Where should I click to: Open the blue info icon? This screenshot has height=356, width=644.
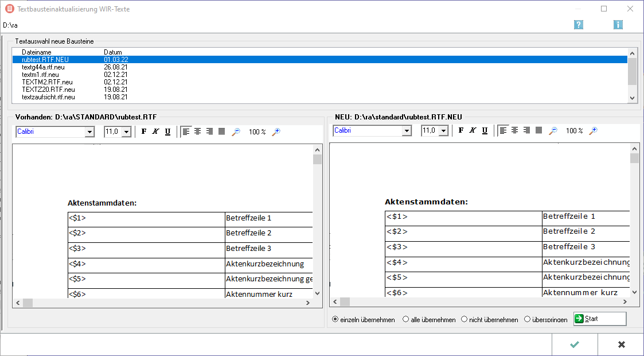(618, 25)
